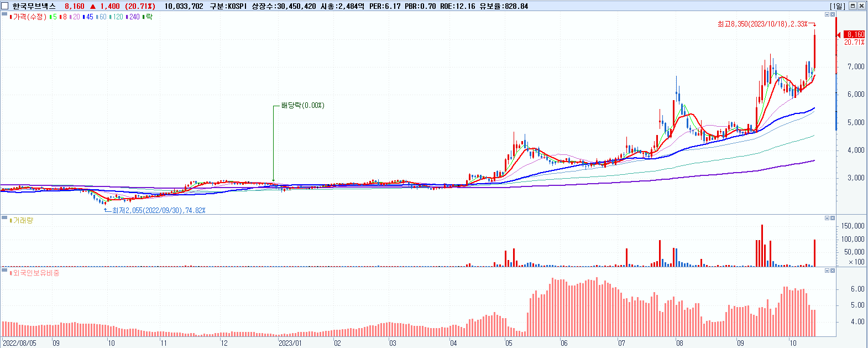Click the 5.00 foreign ownership axis label
868x348 pixels.
click(x=857, y=305)
